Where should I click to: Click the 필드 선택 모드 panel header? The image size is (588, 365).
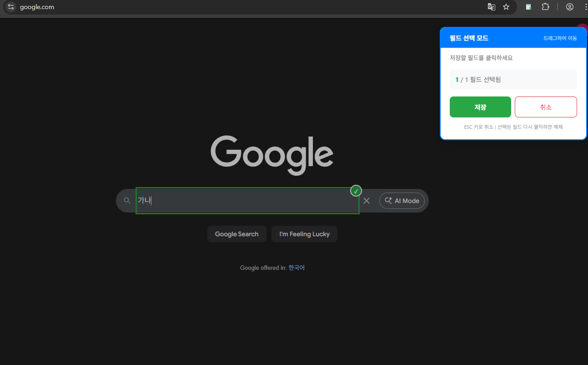tap(513, 38)
